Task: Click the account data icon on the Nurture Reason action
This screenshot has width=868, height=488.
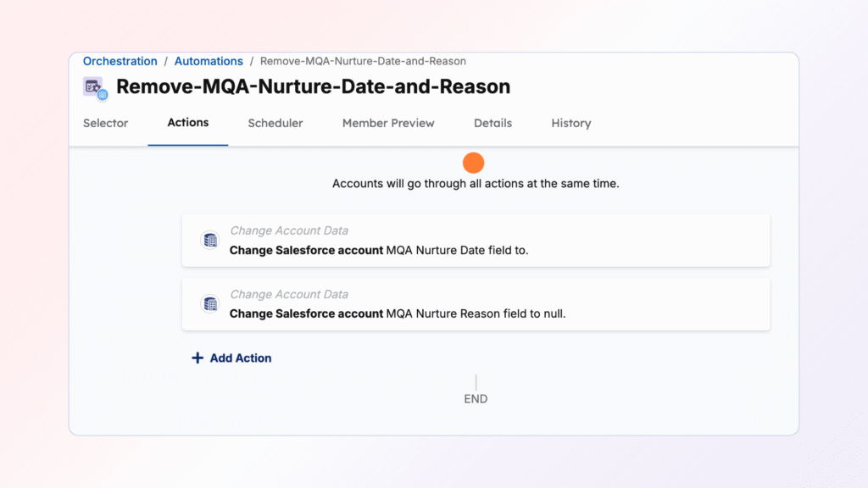Action: click(209, 303)
